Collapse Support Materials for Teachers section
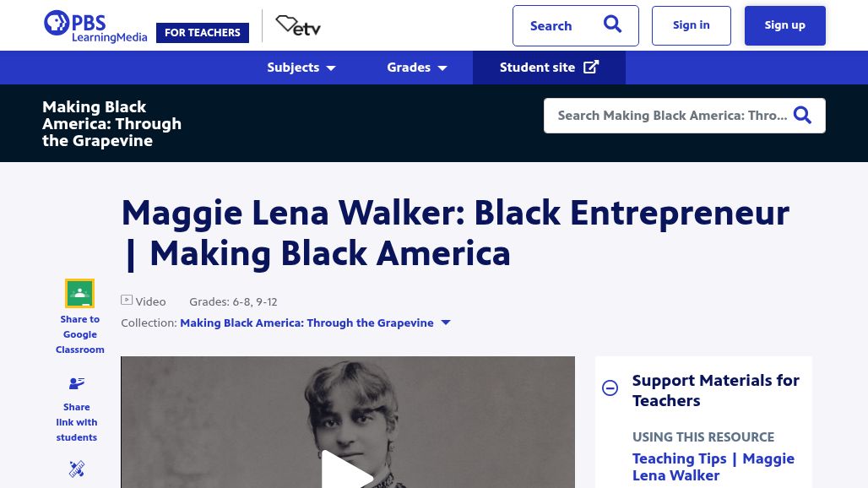Screen dimensions: 868x488 pyautogui.click(x=610, y=388)
